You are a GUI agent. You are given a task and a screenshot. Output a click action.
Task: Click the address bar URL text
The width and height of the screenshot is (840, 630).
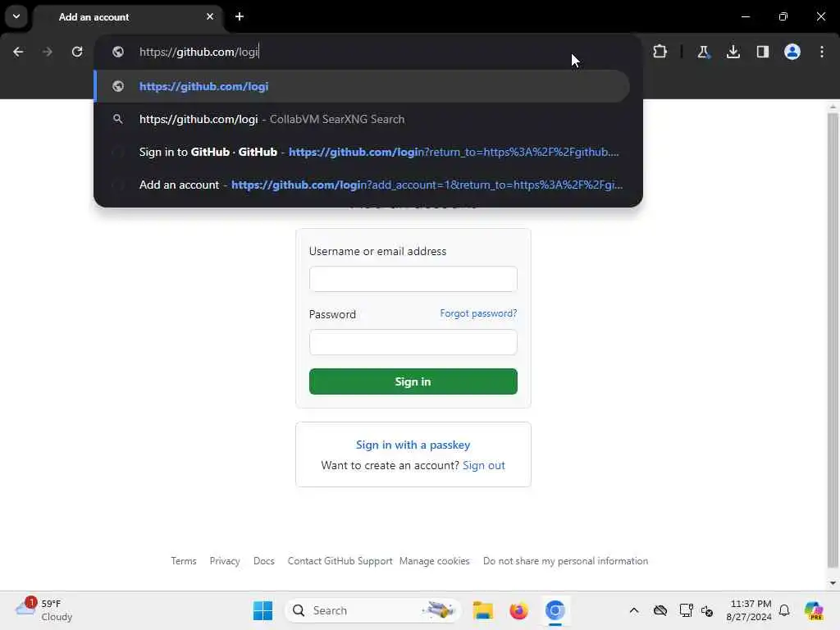pos(199,52)
